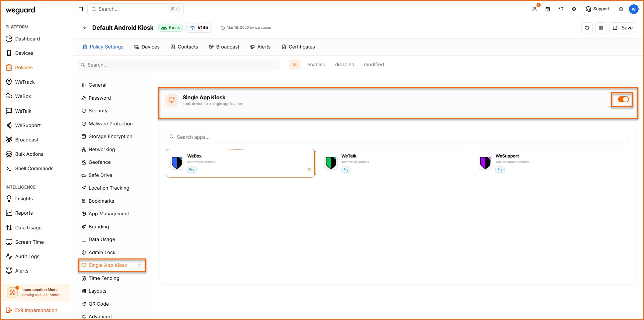Image resolution: width=644 pixels, height=320 pixels.
Task: Open the calendar icon in top bar
Action: click(548, 9)
